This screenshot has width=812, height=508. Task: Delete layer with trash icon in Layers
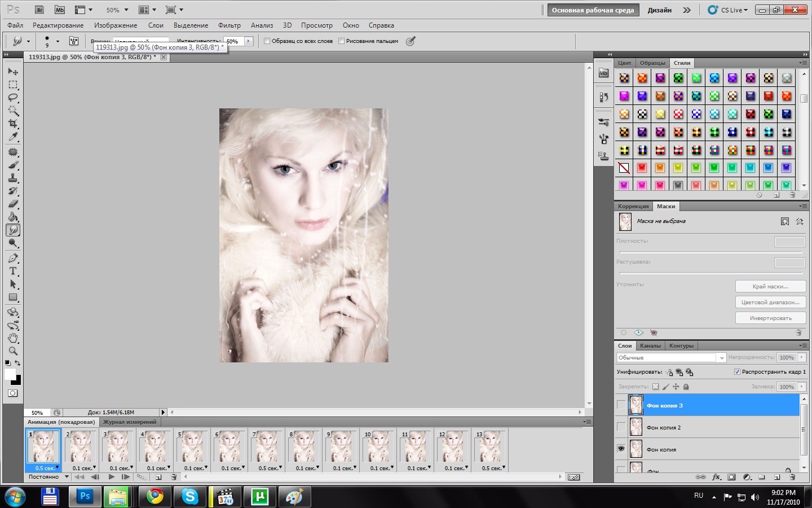792,477
